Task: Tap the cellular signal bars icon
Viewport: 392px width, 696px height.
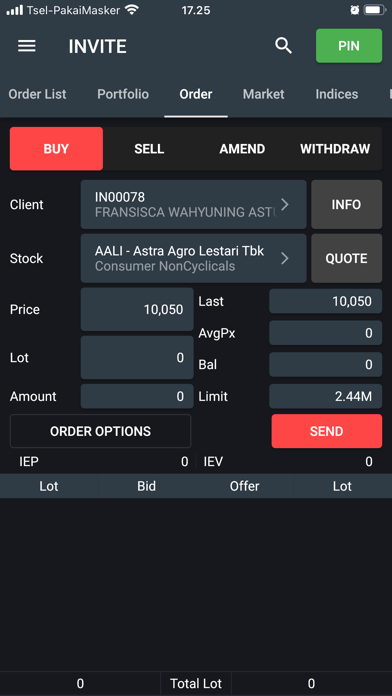Action: coord(15,10)
